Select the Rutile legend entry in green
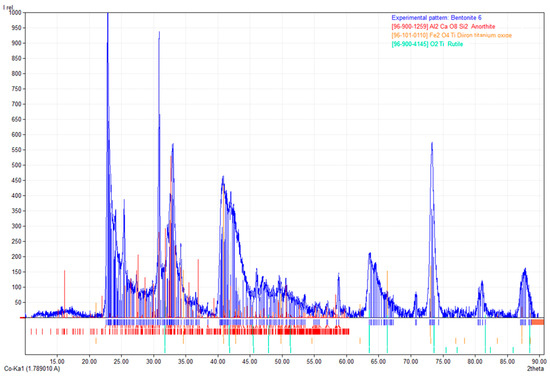Image resolution: width=550 pixels, height=377 pixels. (x=427, y=44)
